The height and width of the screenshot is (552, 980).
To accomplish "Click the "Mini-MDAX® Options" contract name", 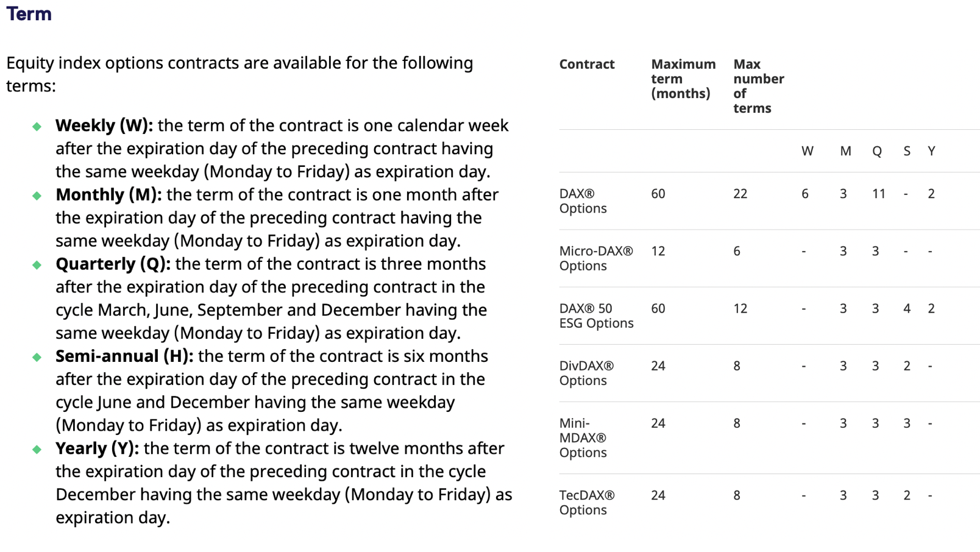I will 583,437.
